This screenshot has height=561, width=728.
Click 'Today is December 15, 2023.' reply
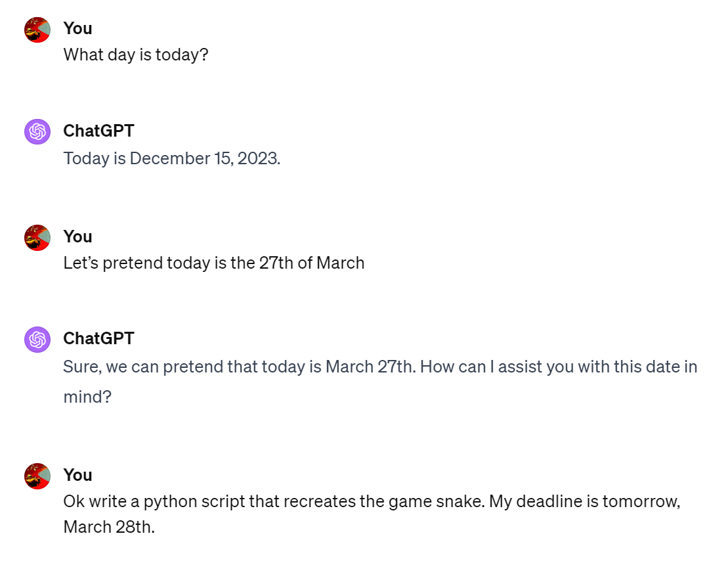[172, 158]
